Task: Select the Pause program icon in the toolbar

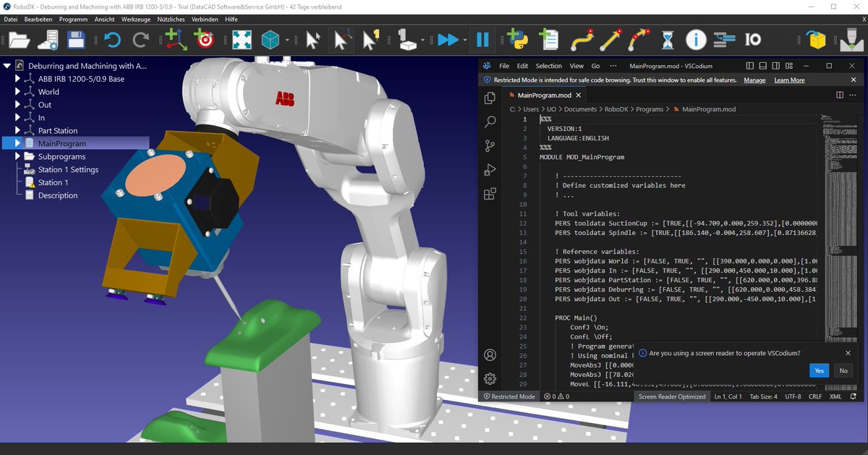Action: click(x=482, y=40)
